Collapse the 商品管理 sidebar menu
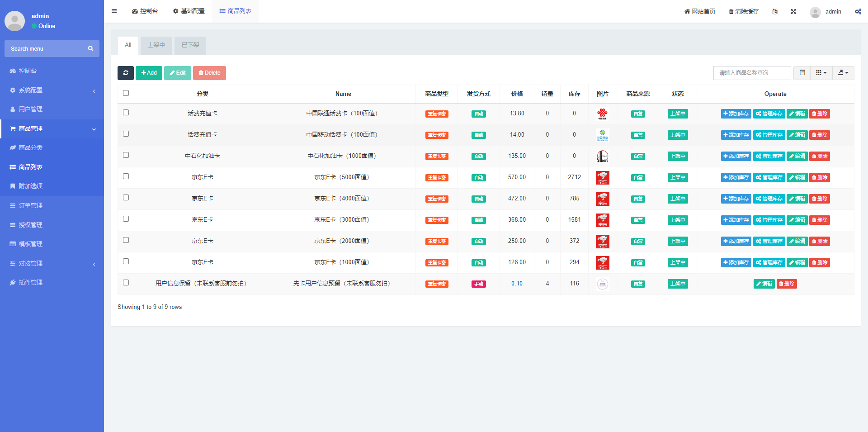This screenshot has height=432, width=868. click(52, 128)
